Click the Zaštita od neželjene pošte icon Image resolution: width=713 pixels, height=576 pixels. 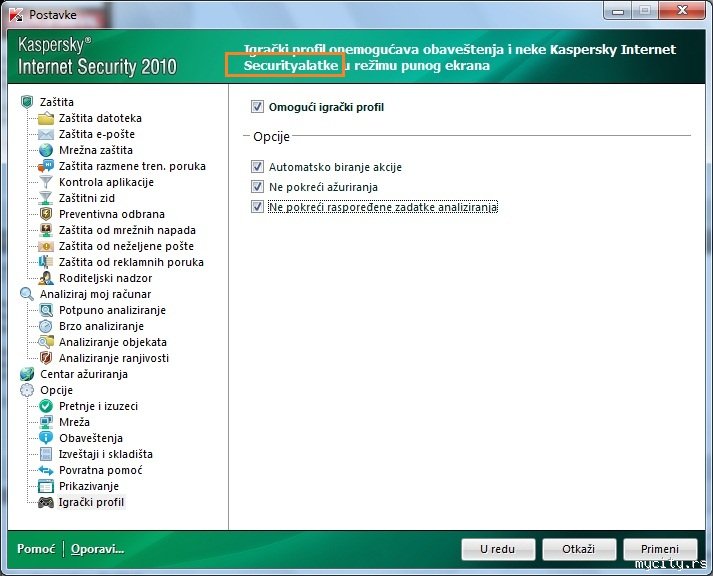46,246
